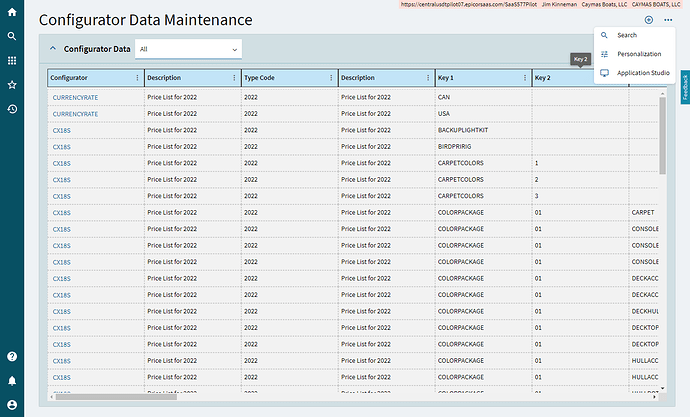Select CARPETCOLORS cell with Key 2 of 2
Screen dimensions: 690x417
483,179
